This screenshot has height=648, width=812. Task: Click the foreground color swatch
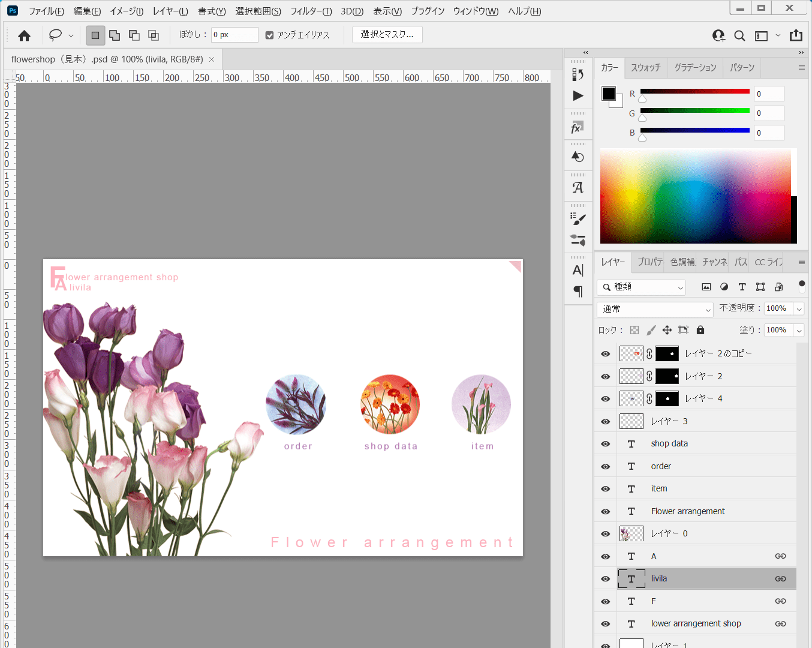(x=608, y=94)
